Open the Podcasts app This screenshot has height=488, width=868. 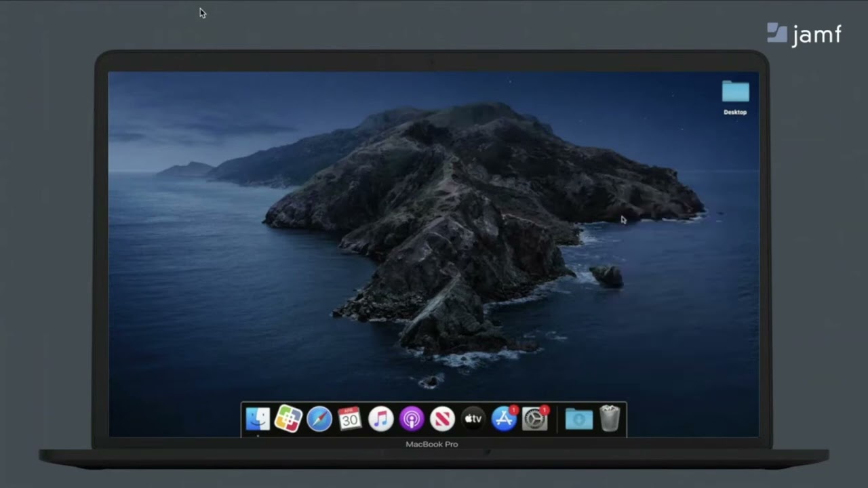pyautogui.click(x=412, y=419)
